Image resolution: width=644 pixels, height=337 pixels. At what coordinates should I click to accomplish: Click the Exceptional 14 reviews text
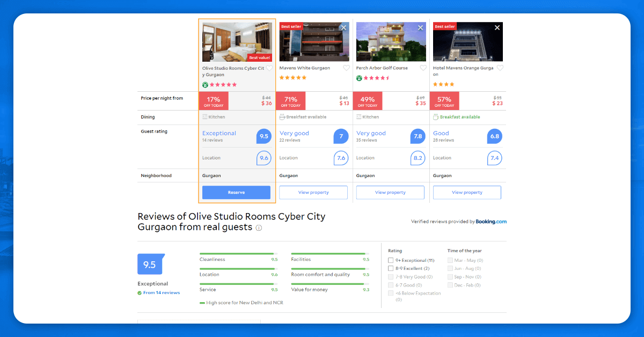point(219,136)
